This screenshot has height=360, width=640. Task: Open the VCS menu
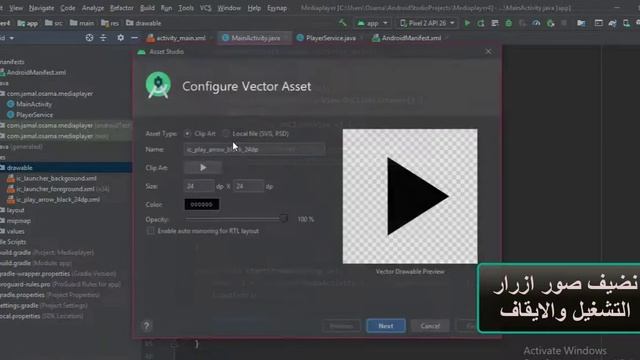(x=205, y=8)
